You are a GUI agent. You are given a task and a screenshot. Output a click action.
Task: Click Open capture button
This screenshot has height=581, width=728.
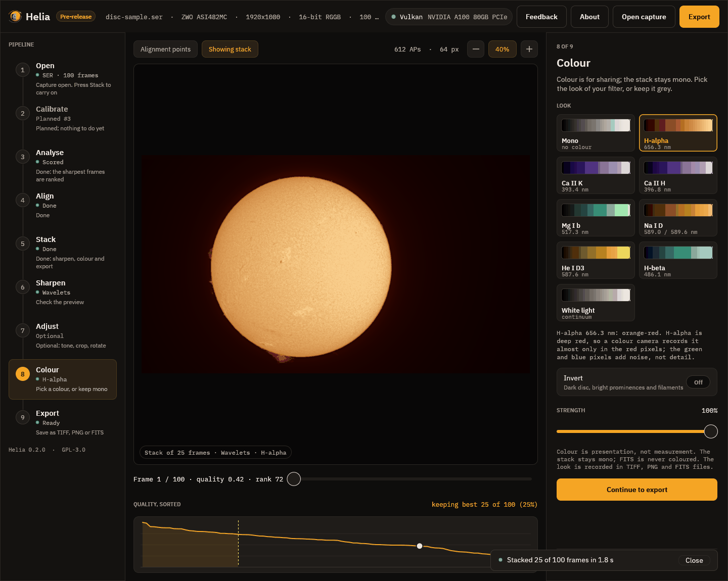click(644, 17)
